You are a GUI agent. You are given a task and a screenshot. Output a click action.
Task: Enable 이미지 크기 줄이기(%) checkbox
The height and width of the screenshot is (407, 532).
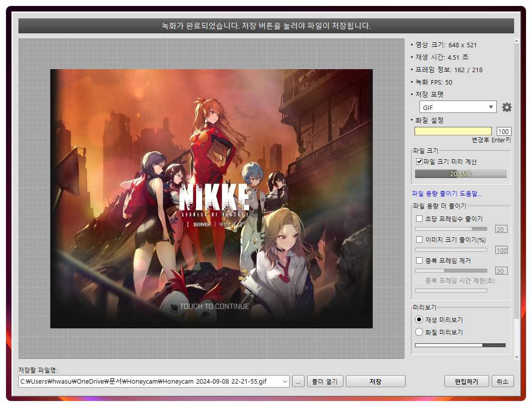420,240
